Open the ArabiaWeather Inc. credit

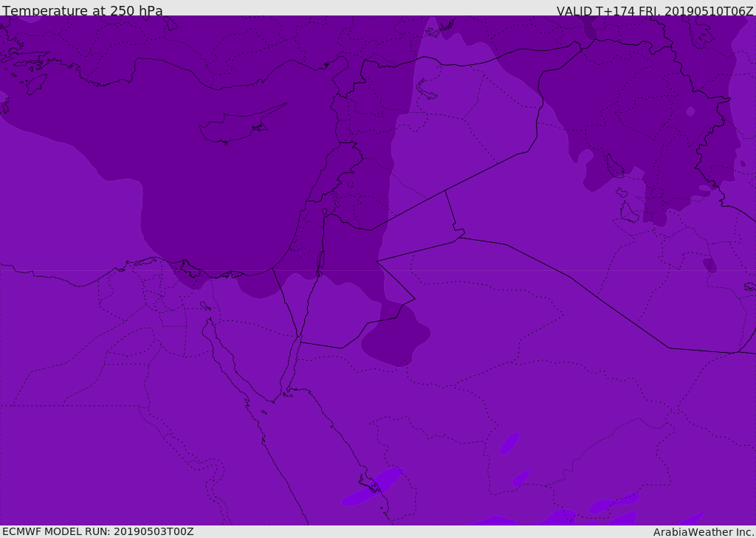[703, 531]
